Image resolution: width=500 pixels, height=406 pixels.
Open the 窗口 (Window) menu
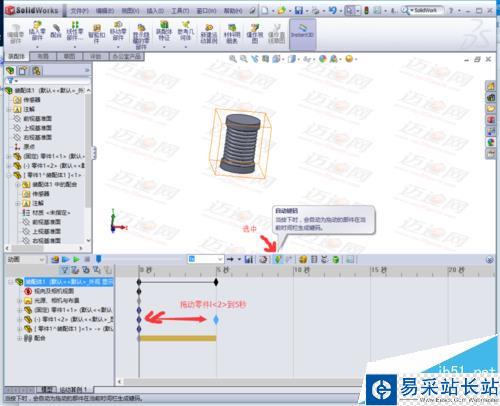[x=206, y=11]
